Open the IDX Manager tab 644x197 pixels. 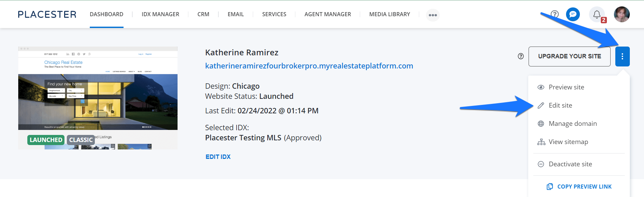[x=160, y=14]
